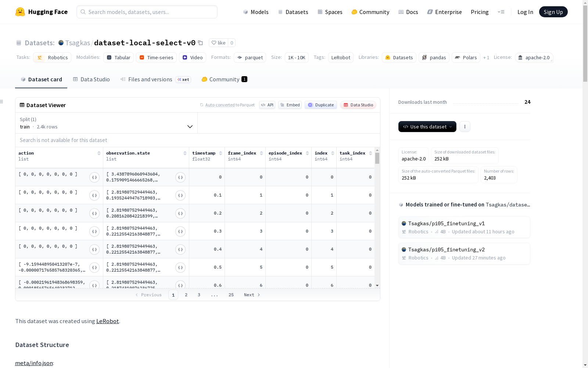The height and width of the screenshot is (368, 588).
Task: Open the more options kebab menu
Action: pyautogui.click(x=465, y=127)
